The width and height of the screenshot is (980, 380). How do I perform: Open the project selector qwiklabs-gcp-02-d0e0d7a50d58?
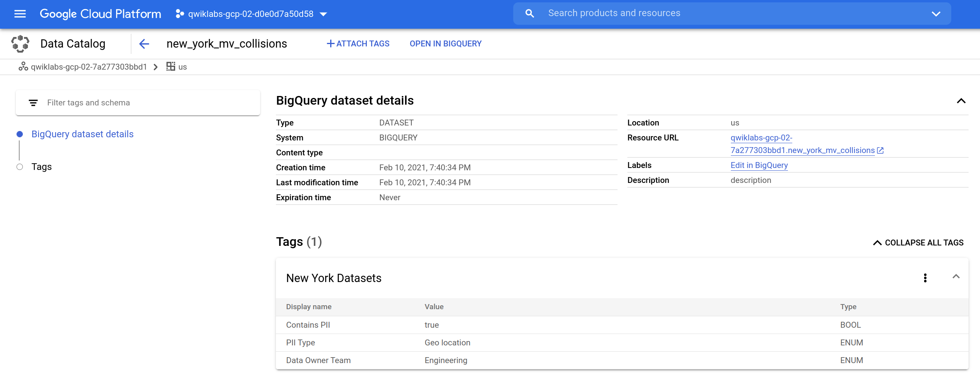(x=251, y=14)
